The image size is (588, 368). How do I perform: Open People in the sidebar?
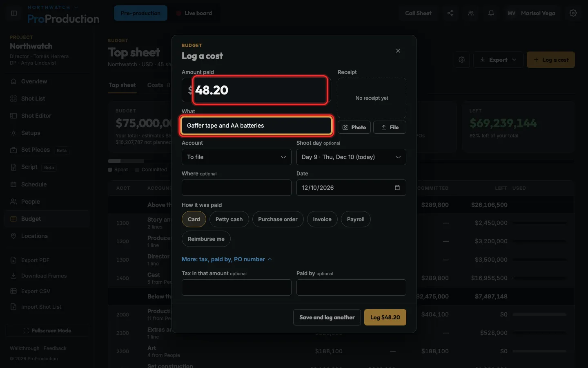(47, 202)
